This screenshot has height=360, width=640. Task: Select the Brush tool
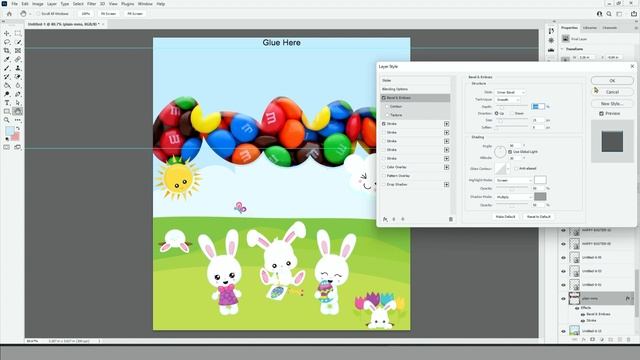[x=7, y=68]
